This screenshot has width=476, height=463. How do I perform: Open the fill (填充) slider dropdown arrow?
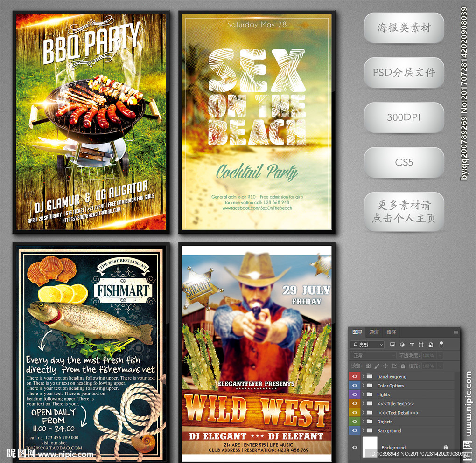pos(440,366)
